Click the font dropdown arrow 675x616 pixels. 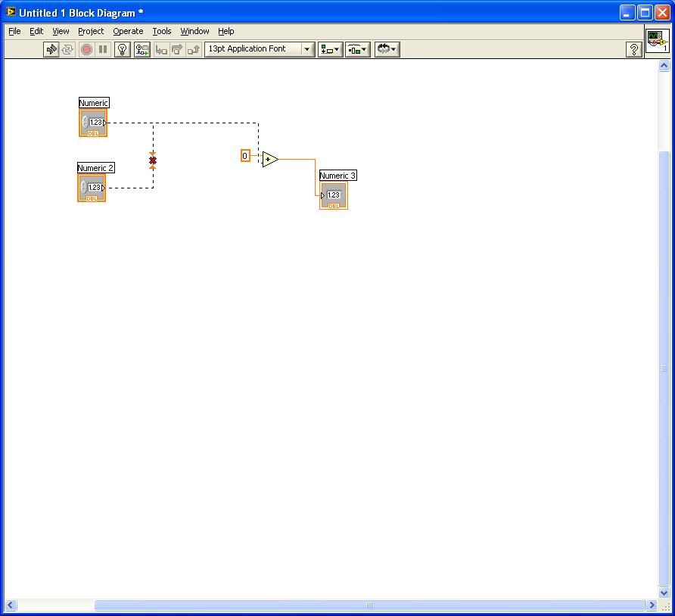[x=307, y=49]
